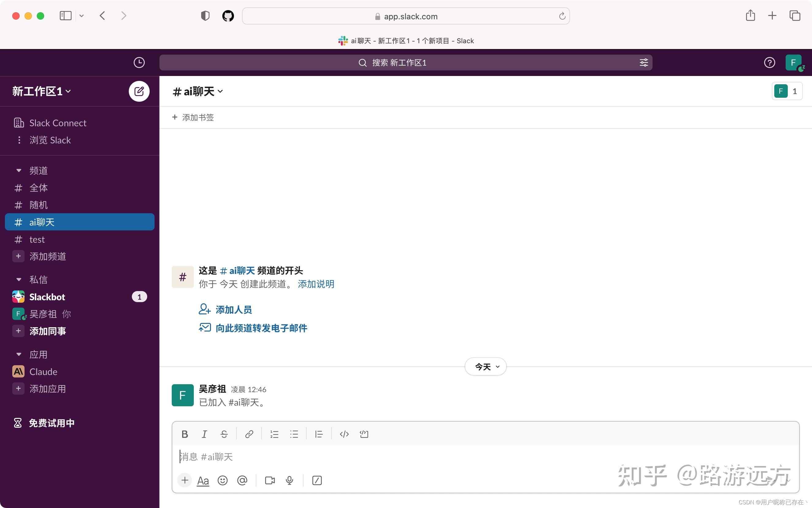Open history using the clock icon
812x508 pixels.
click(139, 63)
